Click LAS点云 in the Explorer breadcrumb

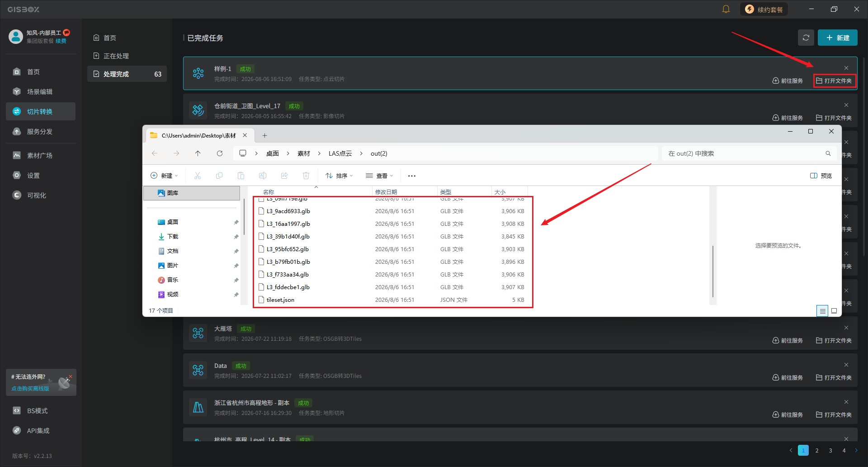(x=340, y=153)
